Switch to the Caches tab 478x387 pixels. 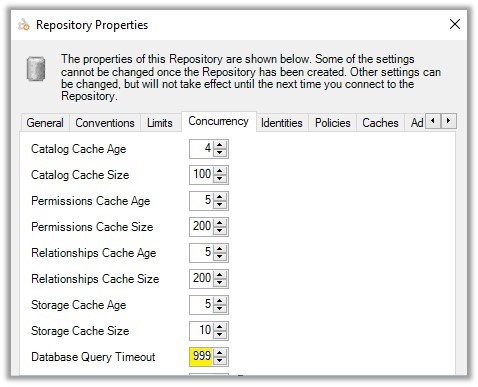point(380,123)
